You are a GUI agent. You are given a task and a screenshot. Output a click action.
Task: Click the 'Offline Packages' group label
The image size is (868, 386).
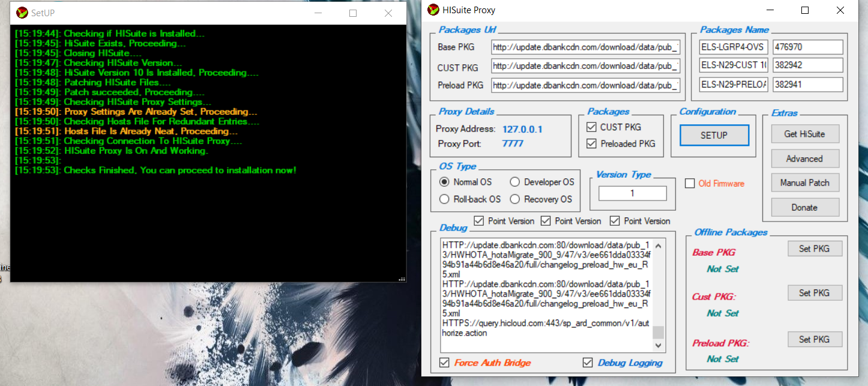click(731, 232)
